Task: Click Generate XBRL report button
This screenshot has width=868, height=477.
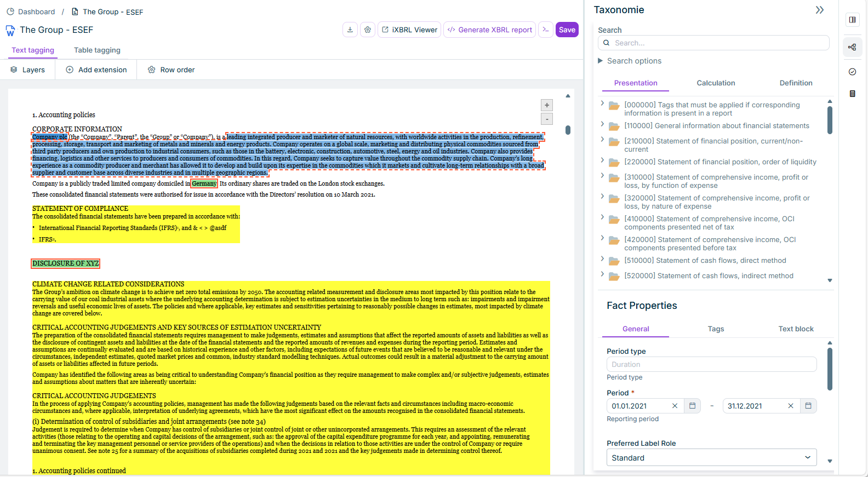Action: [x=490, y=30]
